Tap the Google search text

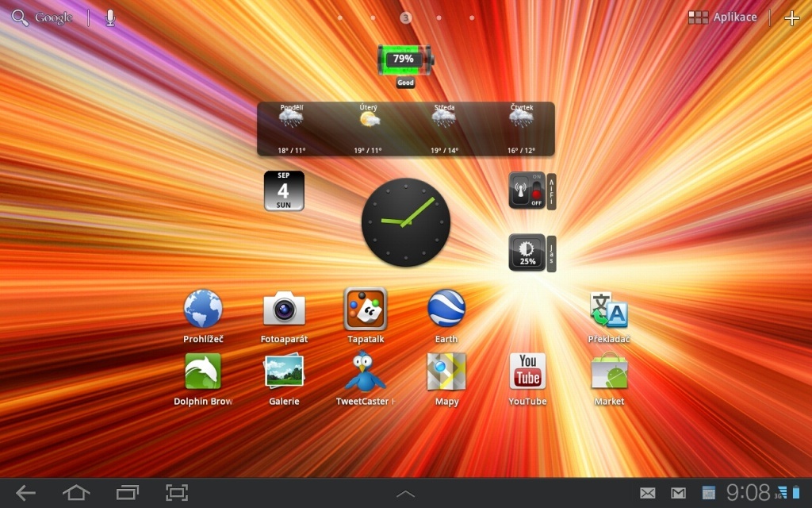[x=54, y=17]
